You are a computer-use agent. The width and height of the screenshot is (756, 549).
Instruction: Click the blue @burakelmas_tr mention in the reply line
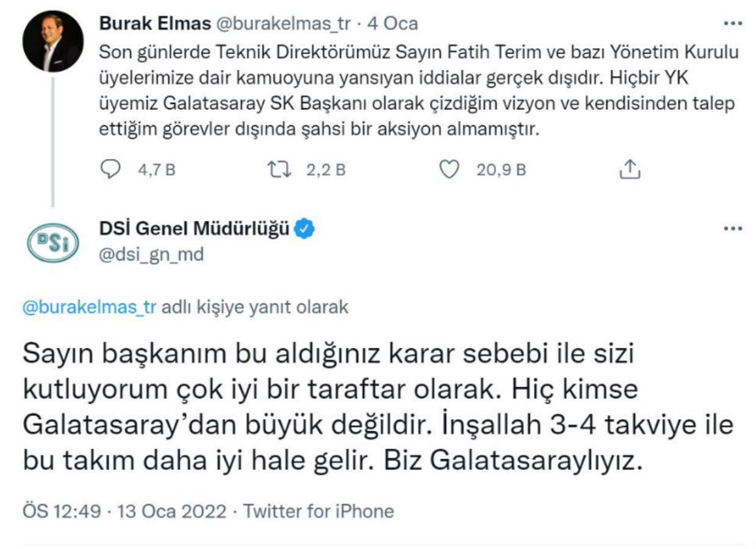89,307
